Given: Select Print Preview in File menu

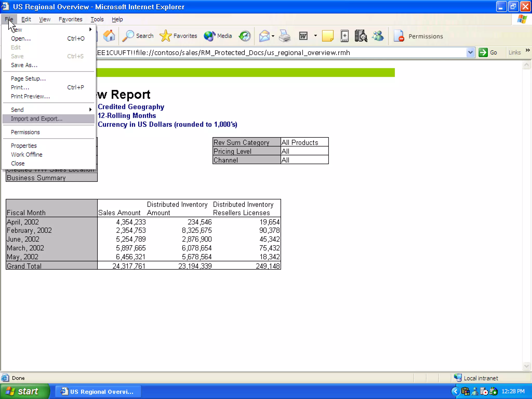Looking at the screenshot, I should (30, 96).
